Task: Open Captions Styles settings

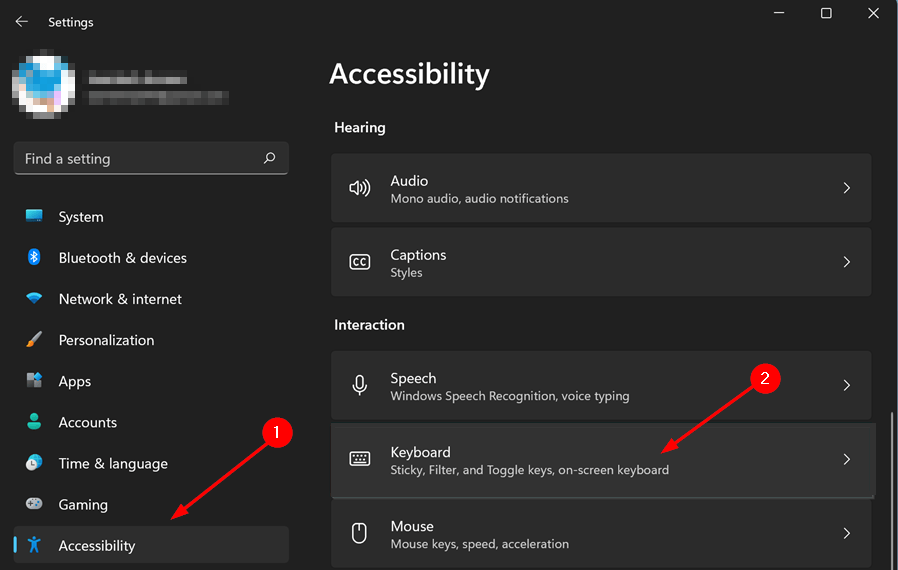Action: 601,262
